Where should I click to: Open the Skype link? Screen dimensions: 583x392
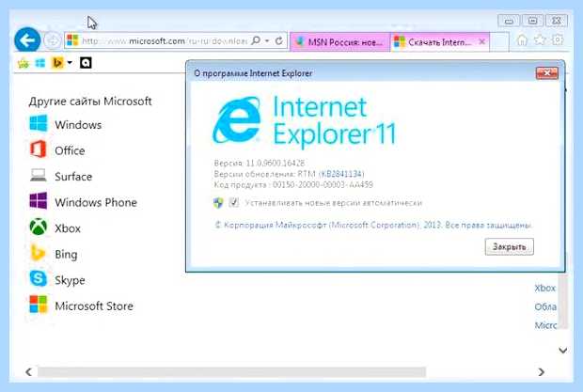[x=70, y=280]
